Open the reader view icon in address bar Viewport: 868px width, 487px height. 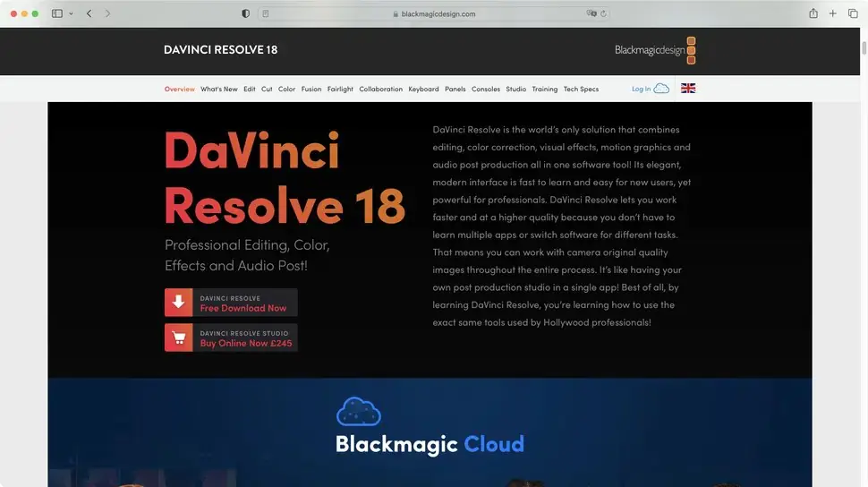tap(266, 13)
